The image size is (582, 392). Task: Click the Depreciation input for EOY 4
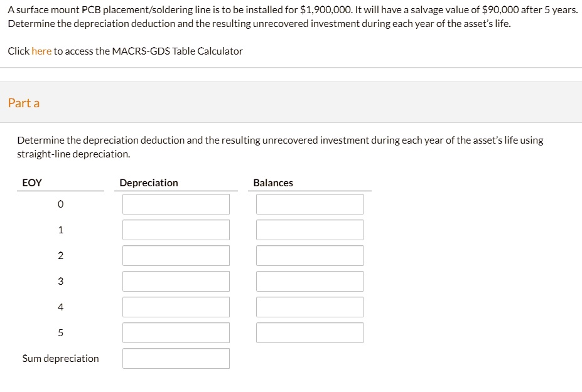pos(176,307)
